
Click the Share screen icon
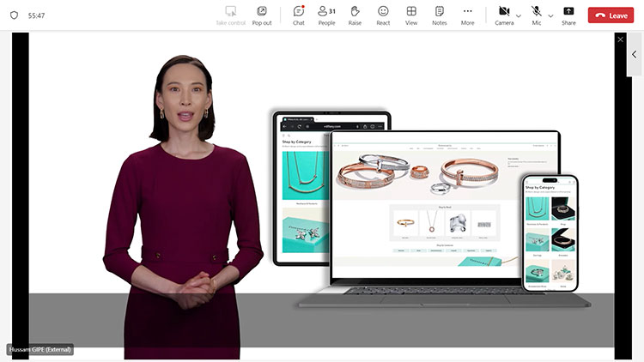coord(568,15)
